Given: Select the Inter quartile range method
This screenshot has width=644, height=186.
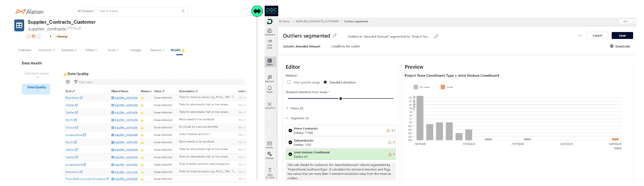Looking at the screenshot, I should pos(289,82).
